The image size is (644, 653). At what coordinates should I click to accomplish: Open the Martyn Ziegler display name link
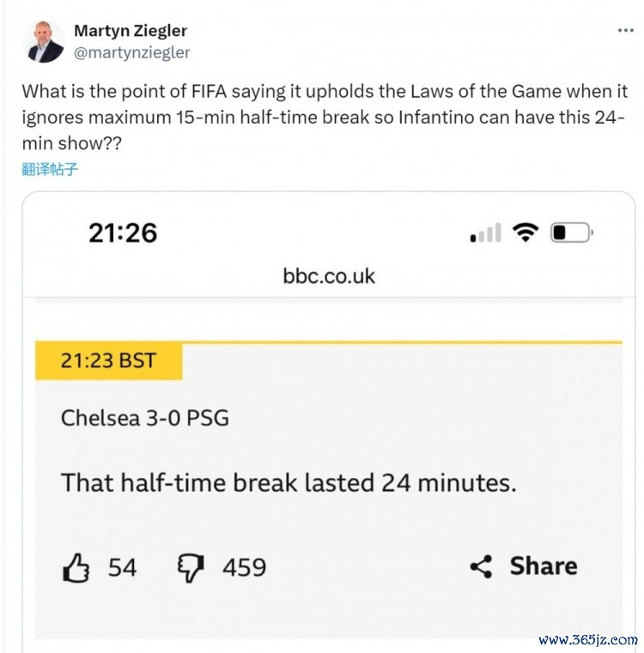131,30
